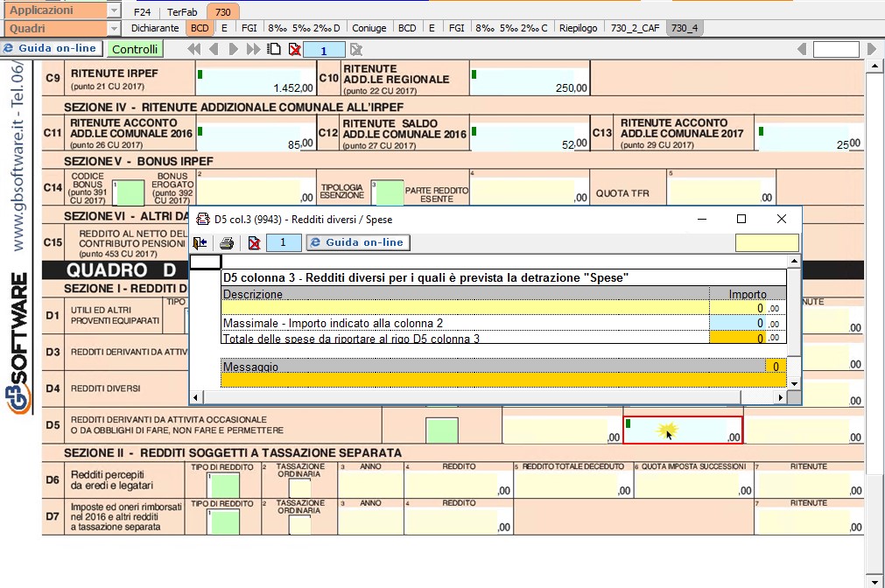This screenshot has height=588, width=885.
Task: Click D6 Reddito totale deceduto field
Action: [573, 485]
